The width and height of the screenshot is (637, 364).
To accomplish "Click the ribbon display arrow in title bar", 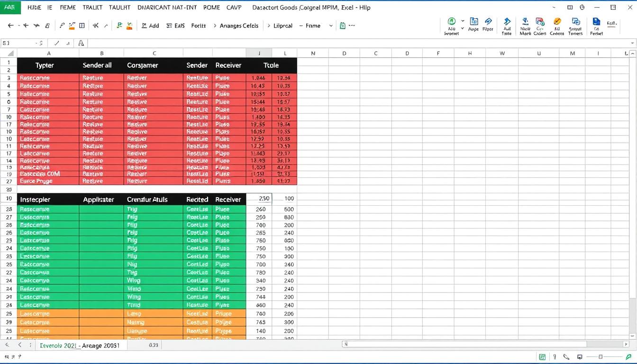I will (555, 8).
